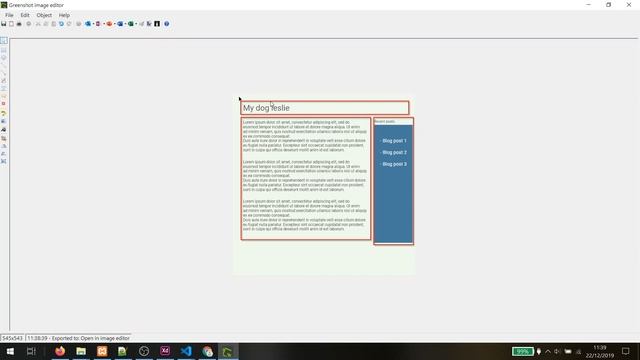Open Visual Studio Code from the taskbar
Image resolution: width=640 pixels, height=360 pixels.
[x=186, y=351]
